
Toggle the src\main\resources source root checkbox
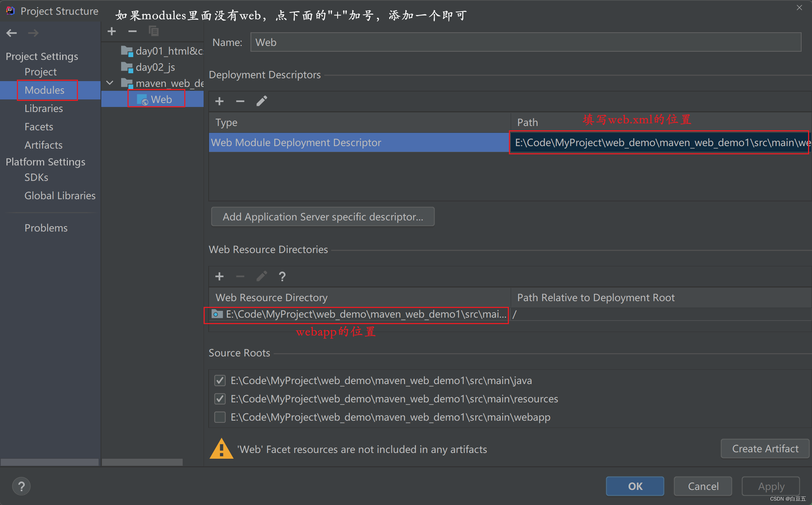[220, 399]
